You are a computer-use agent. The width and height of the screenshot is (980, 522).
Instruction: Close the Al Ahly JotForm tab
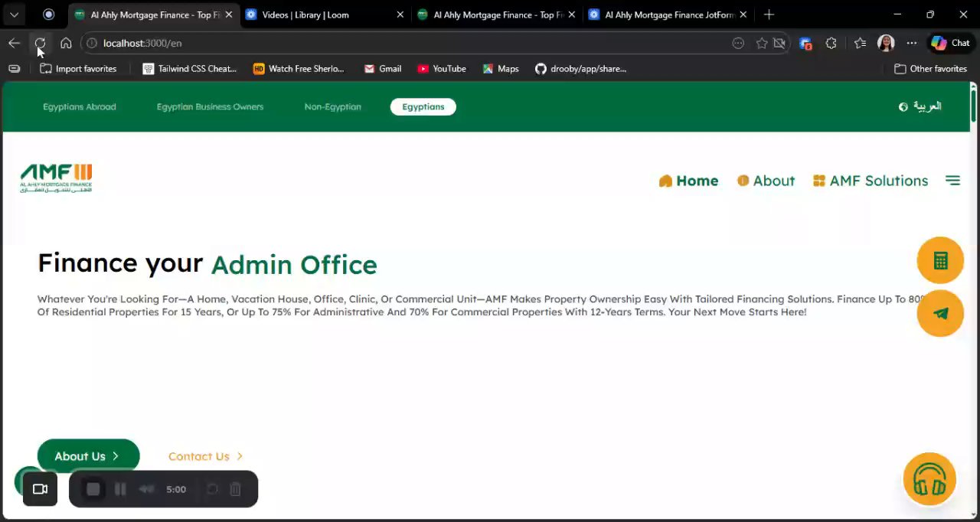pyautogui.click(x=743, y=15)
